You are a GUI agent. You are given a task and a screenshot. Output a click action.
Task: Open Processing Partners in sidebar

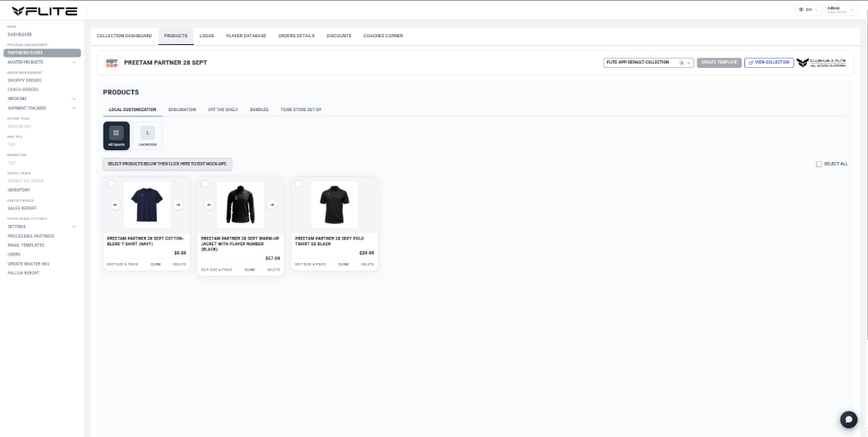(31, 236)
